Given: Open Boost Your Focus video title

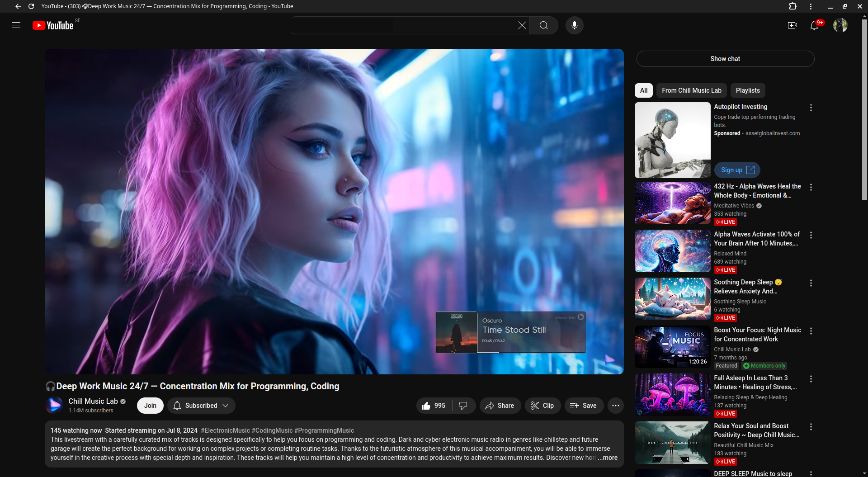Looking at the screenshot, I should (x=757, y=335).
